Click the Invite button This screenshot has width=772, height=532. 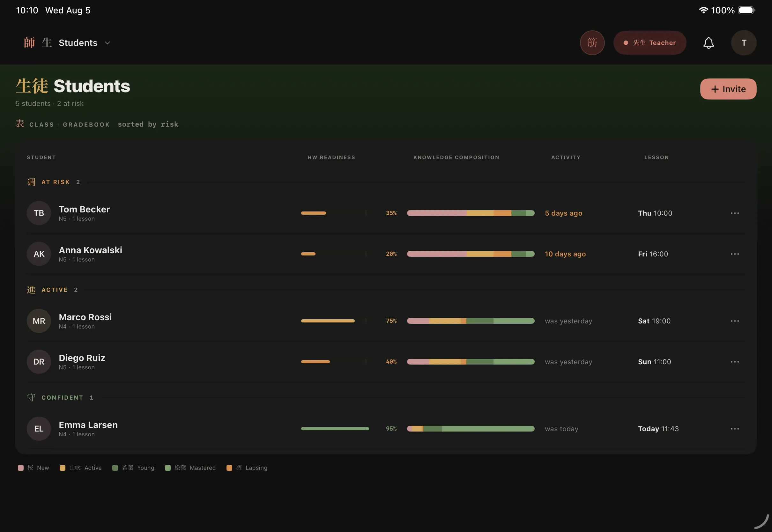pos(728,89)
